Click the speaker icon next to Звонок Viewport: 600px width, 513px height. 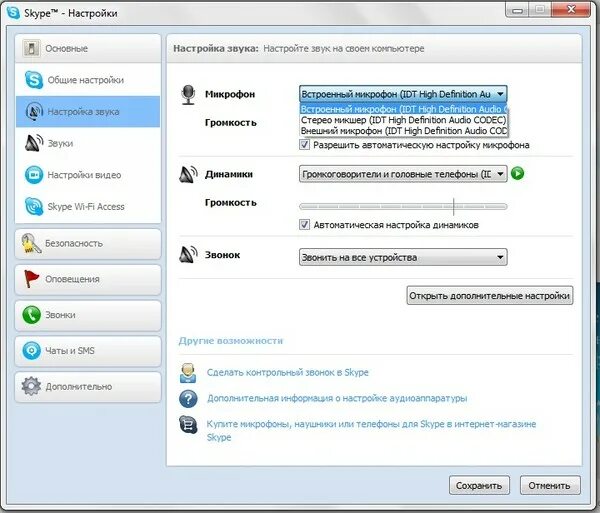[188, 254]
